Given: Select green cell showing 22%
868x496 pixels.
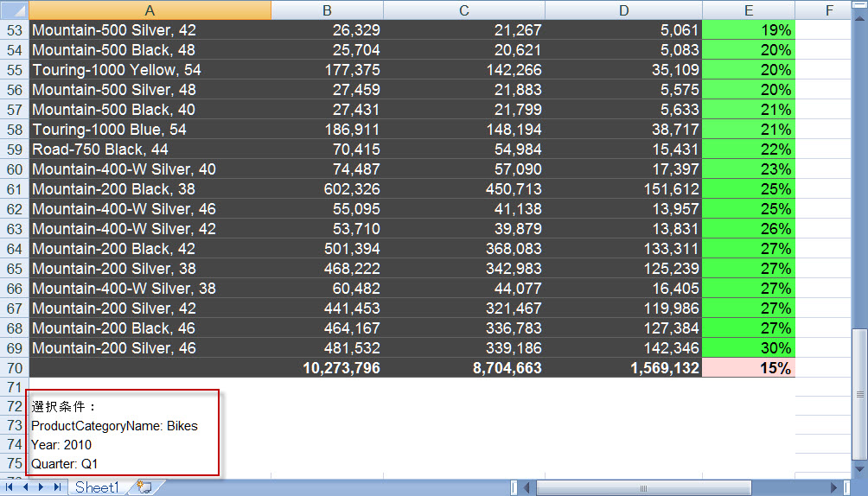Looking at the screenshot, I should point(749,149).
